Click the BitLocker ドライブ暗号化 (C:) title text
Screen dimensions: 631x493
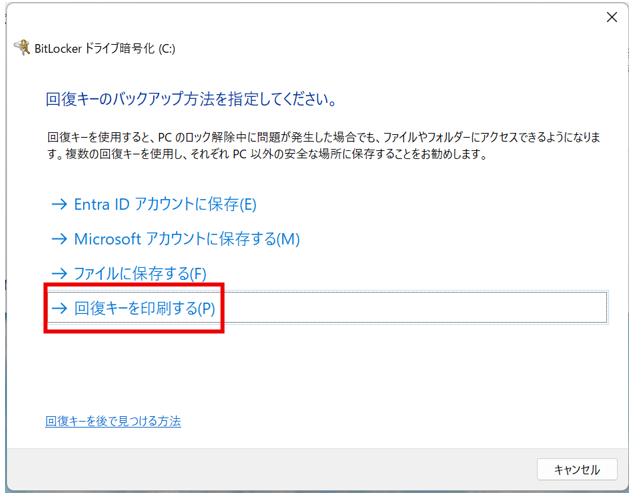coord(105,48)
